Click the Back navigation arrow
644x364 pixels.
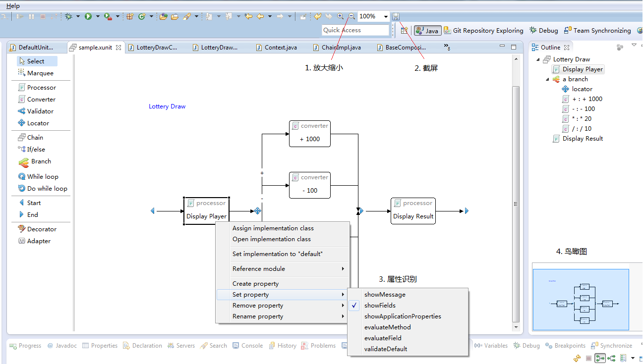pos(260,16)
